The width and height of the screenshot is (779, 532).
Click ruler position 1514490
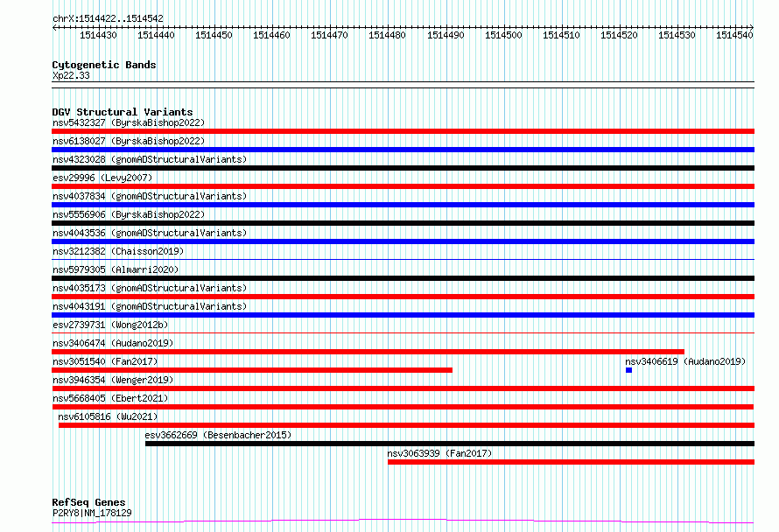click(x=446, y=35)
